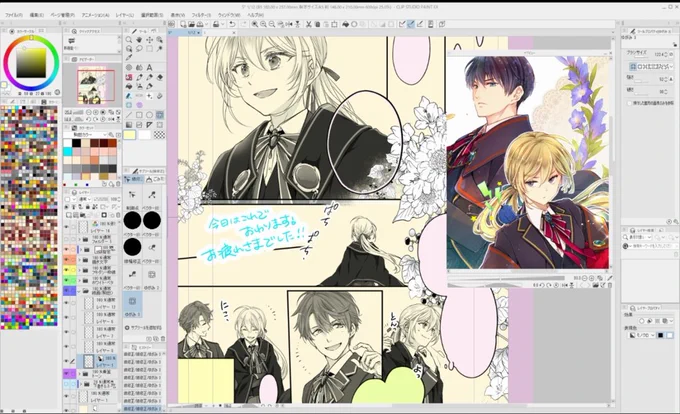Open the CLIP STUDIO launcher icon

click(171, 24)
